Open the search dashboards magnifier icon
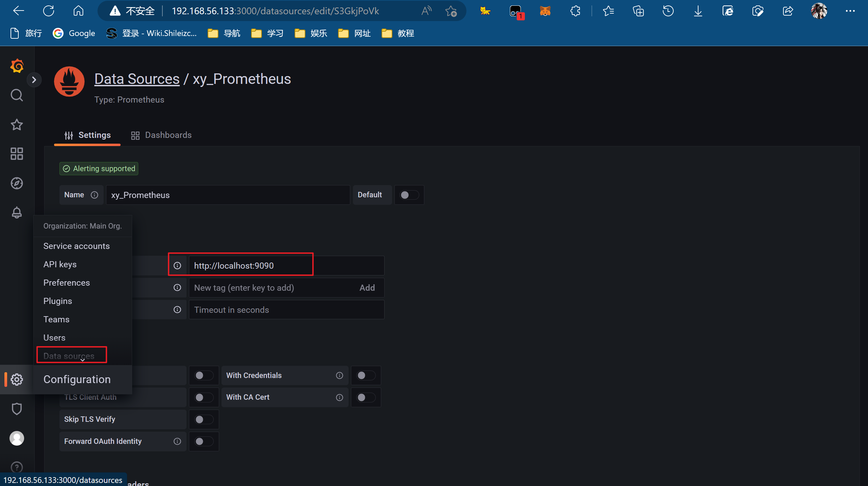This screenshot has height=486, width=868. [17, 95]
